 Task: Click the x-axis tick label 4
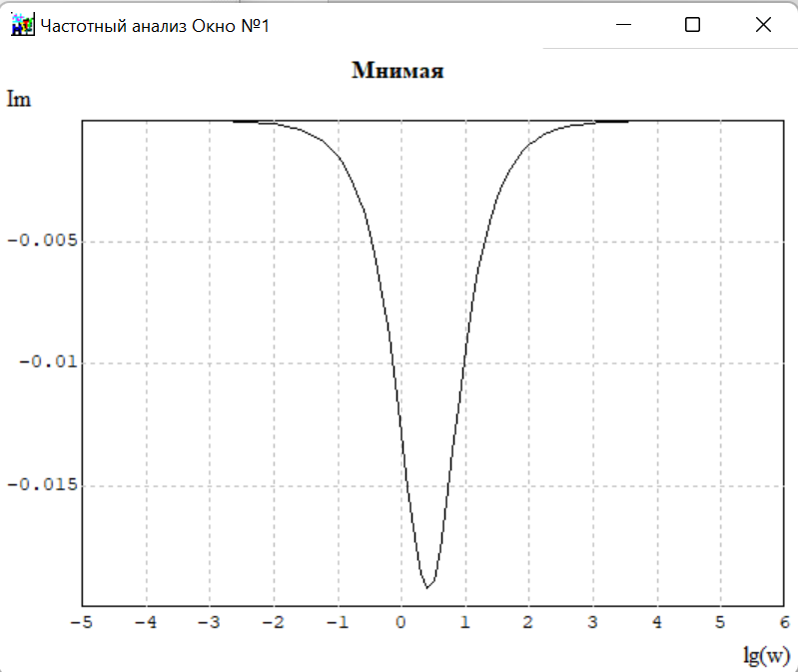pos(656,622)
